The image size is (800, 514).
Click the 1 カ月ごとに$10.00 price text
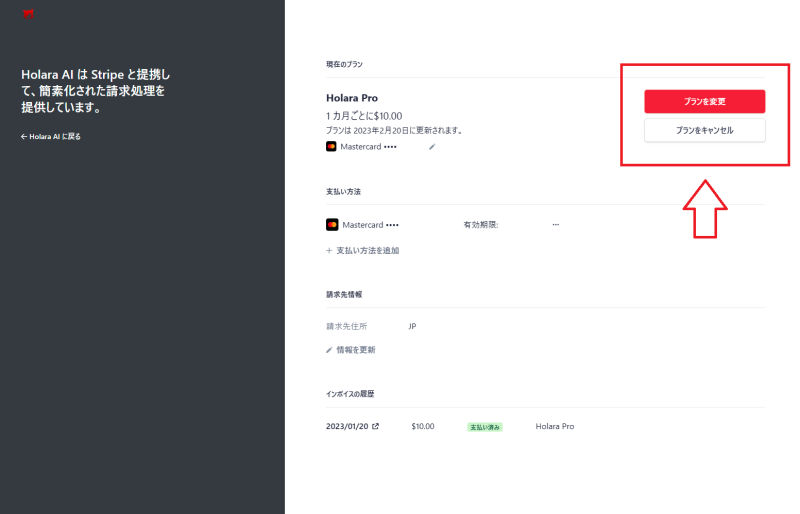point(364,116)
